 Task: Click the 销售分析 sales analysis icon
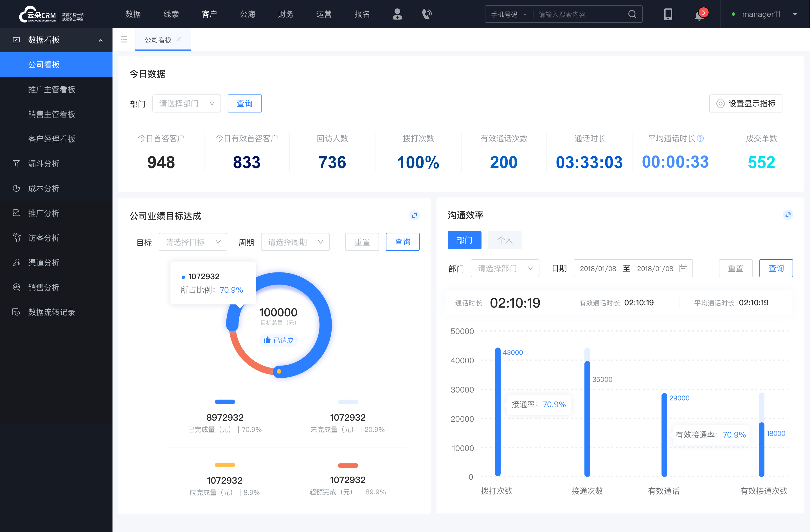click(15, 287)
